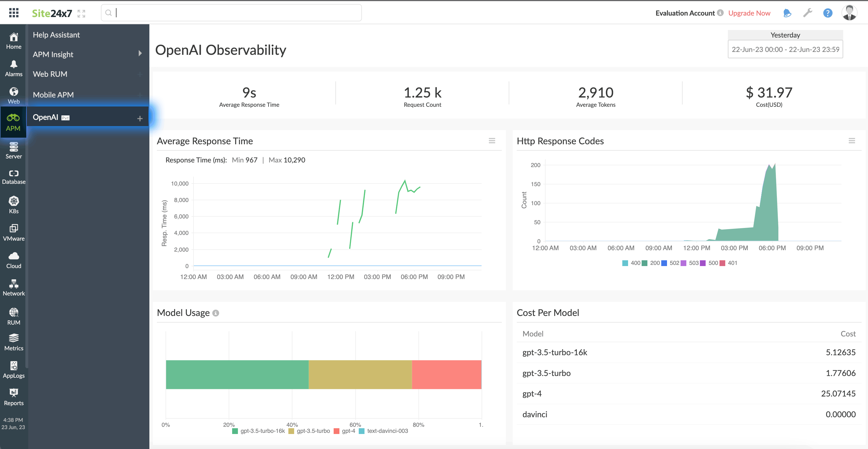Click the Upgrade Now link
The width and height of the screenshot is (868, 449).
[749, 13]
